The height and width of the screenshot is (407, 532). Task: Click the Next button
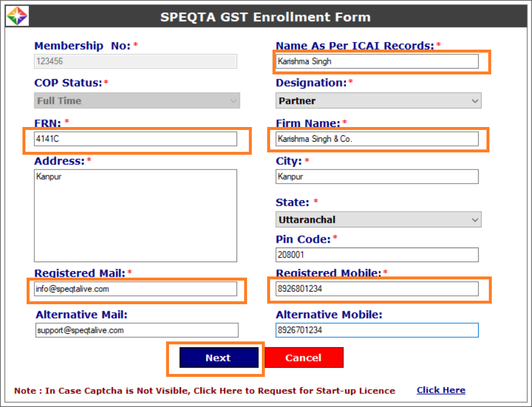pos(218,358)
